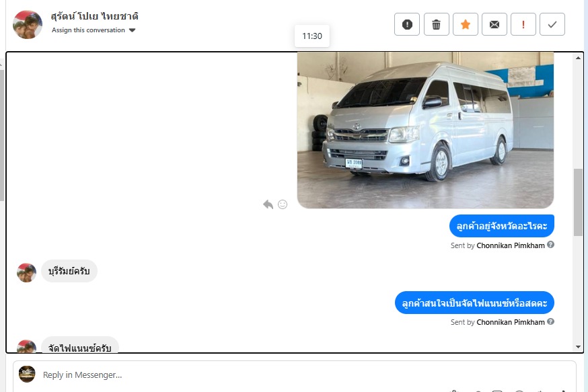React to van photo with smiley icon
588x392 pixels.
click(x=283, y=204)
